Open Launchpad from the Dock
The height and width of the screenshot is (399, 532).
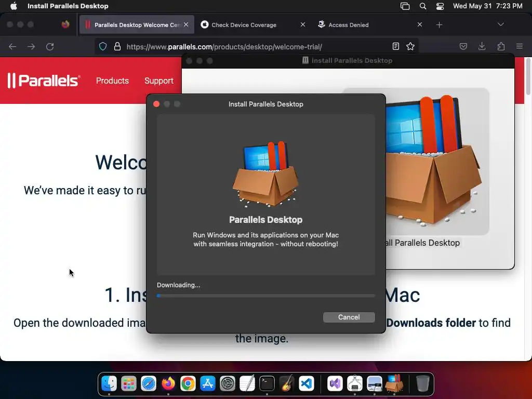click(x=129, y=384)
